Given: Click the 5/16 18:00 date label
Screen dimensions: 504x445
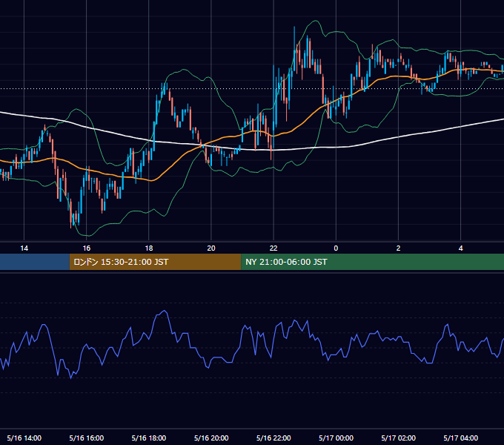Looking at the screenshot, I should (x=149, y=438).
